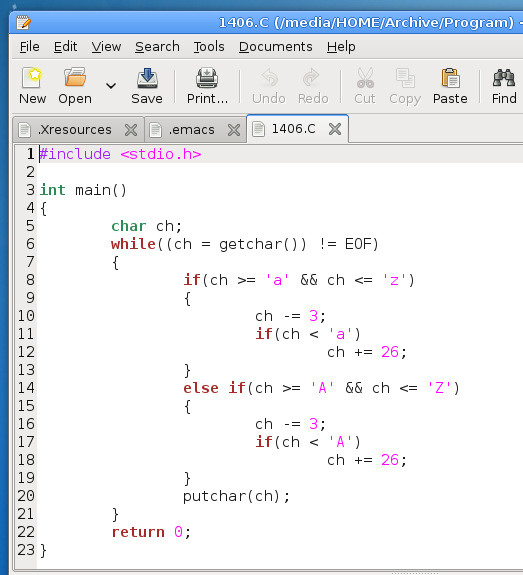This screenshot has width=523, height=575.
Task: Expand the recent files arrow beside Open
Action: pos(111,86)
